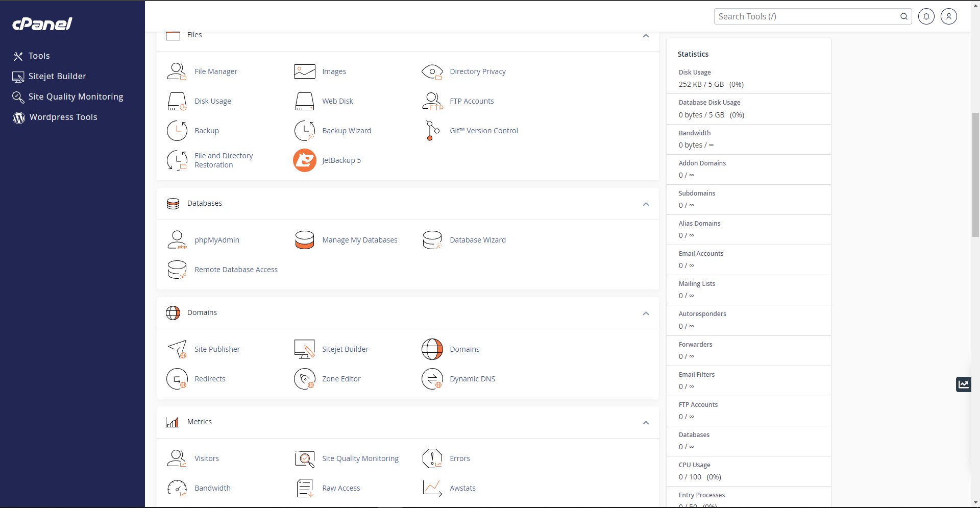
Task: Open Wordpress Tools from the sidebar
Action: pos(62,117)
